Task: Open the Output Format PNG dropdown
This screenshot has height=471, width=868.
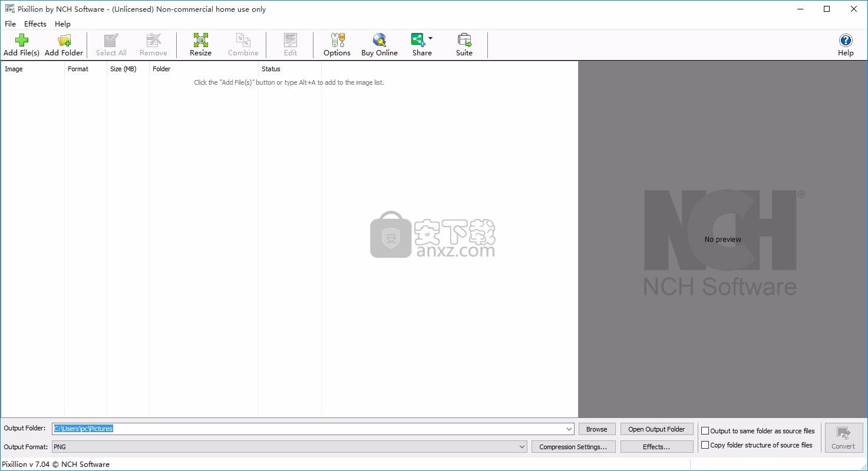Action: click(289, 447)
